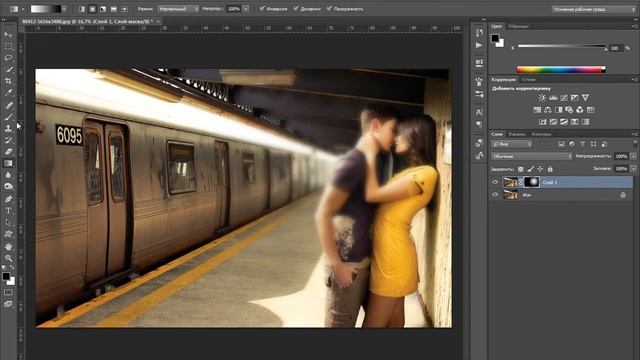The width and height of the screenshot is (640, 360).
Task: Select the Eraser tool
Action: coord(8,151)
